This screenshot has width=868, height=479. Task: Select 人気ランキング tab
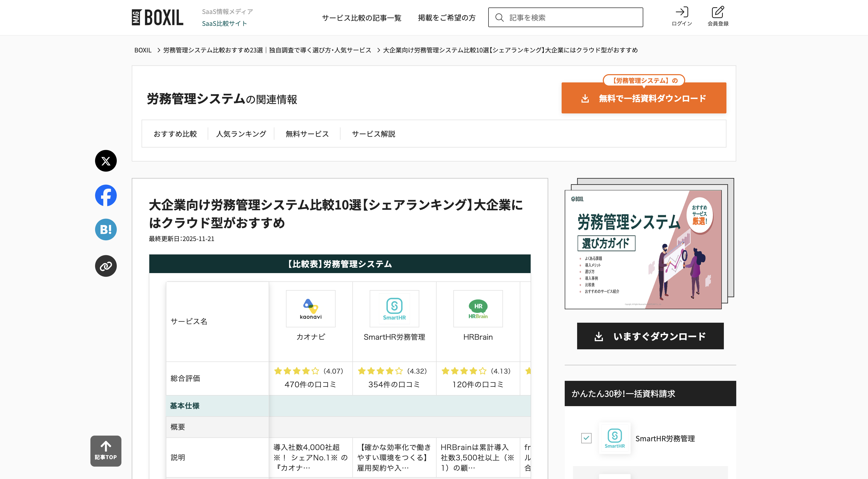[241, 134]
